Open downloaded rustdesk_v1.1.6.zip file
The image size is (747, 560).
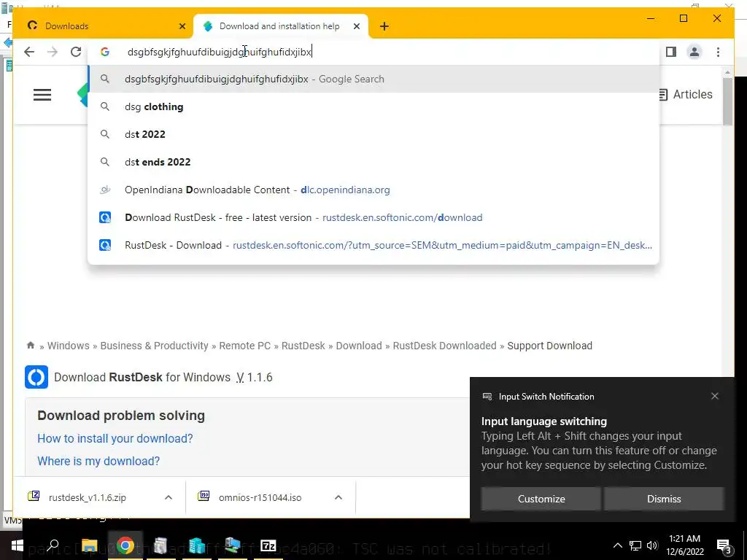point(88,497)
